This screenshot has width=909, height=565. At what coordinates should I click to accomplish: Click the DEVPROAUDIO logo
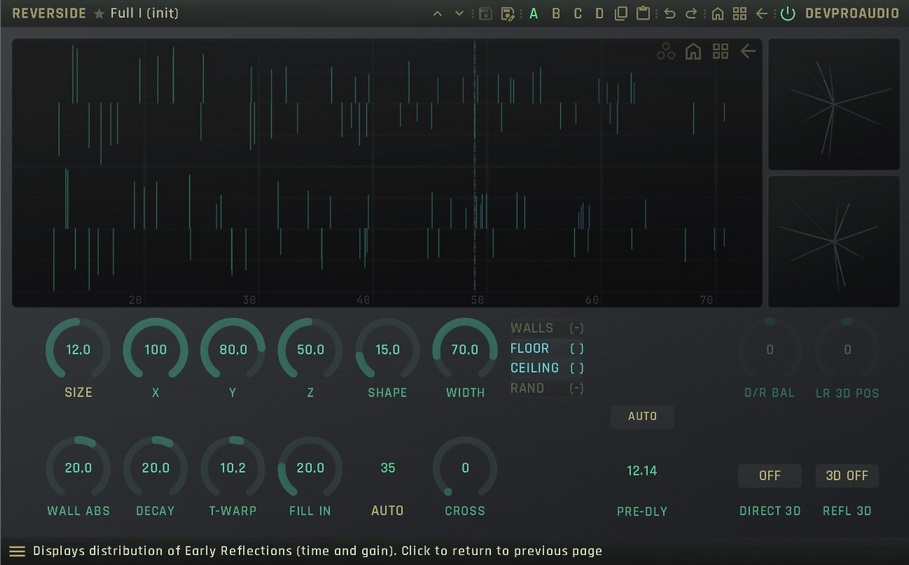[852, 13]
